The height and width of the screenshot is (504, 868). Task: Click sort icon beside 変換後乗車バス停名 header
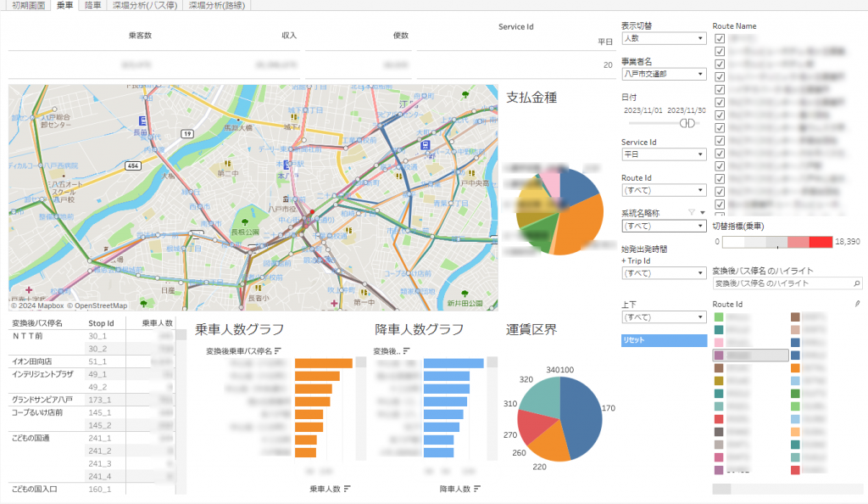point(277,350)
